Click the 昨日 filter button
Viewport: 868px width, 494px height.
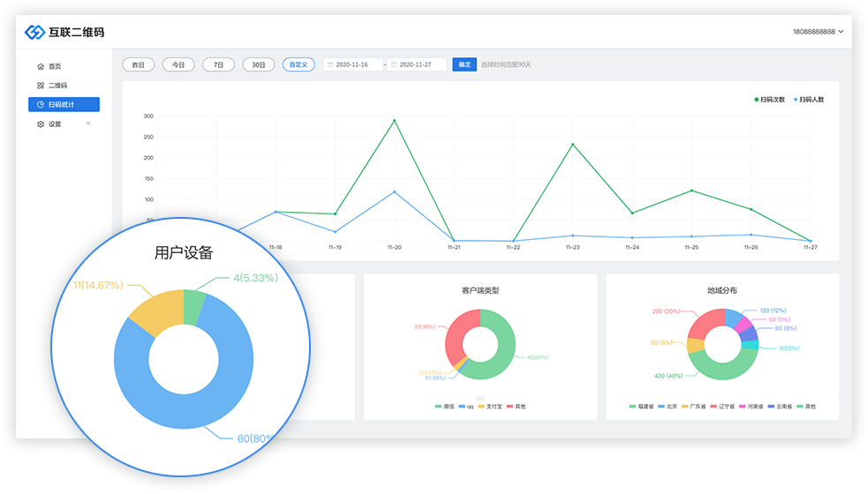click(138, 64)
